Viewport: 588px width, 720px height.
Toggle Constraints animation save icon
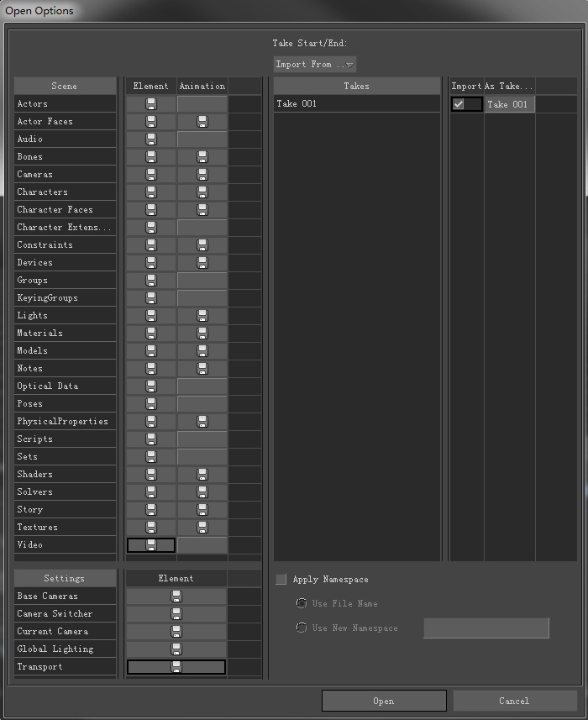click(202, 245)
